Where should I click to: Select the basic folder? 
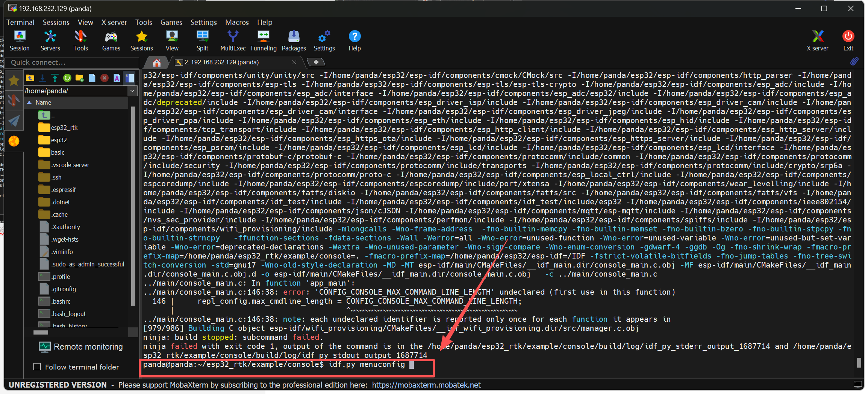pyautogui.click(x=52, y=152)
